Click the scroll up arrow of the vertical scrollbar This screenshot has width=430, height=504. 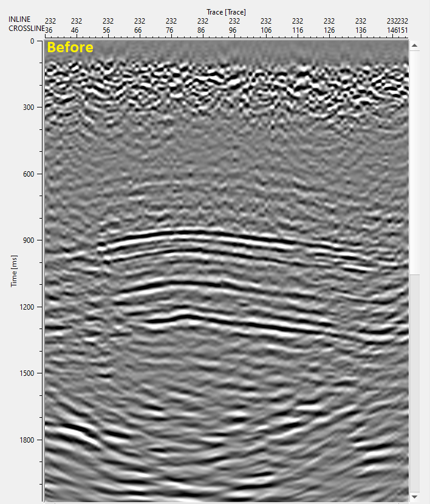tap(415, 46)
